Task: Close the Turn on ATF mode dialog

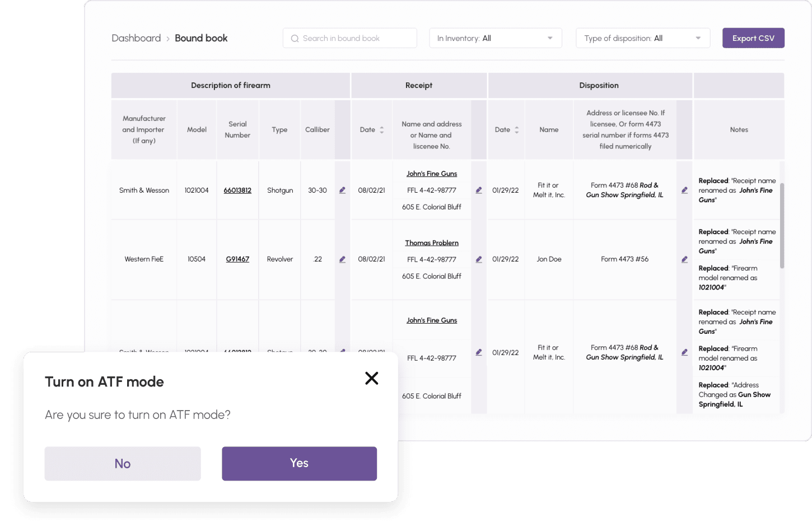Action: 371,378
